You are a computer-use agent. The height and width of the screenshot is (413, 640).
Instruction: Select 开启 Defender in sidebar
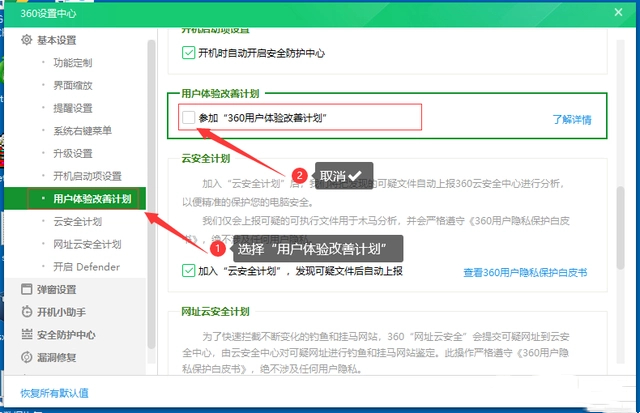point(87,267)
